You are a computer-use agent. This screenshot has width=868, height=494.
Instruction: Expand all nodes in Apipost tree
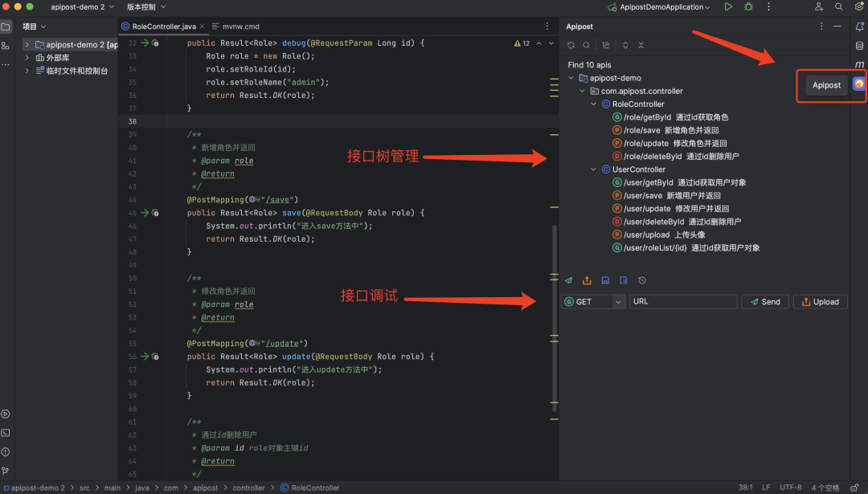click(x=625, y=45)
